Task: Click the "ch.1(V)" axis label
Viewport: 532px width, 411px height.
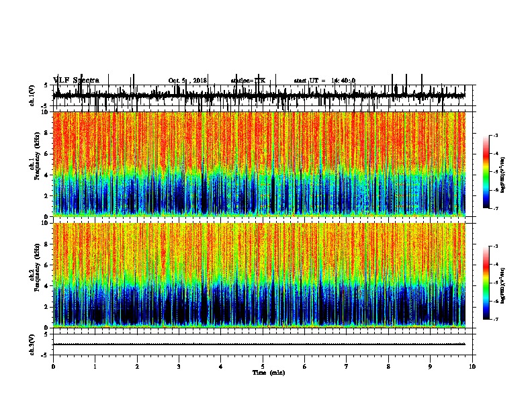Action: [32, 95]
